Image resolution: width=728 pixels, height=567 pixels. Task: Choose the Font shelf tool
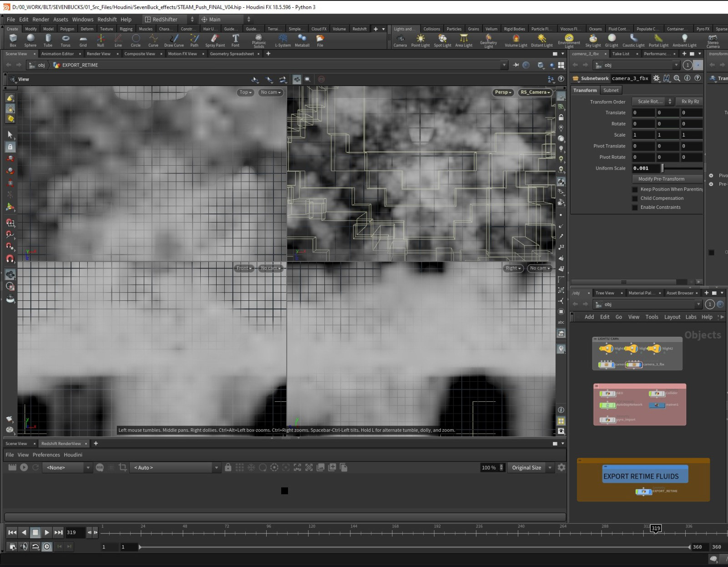pos(235,40)
